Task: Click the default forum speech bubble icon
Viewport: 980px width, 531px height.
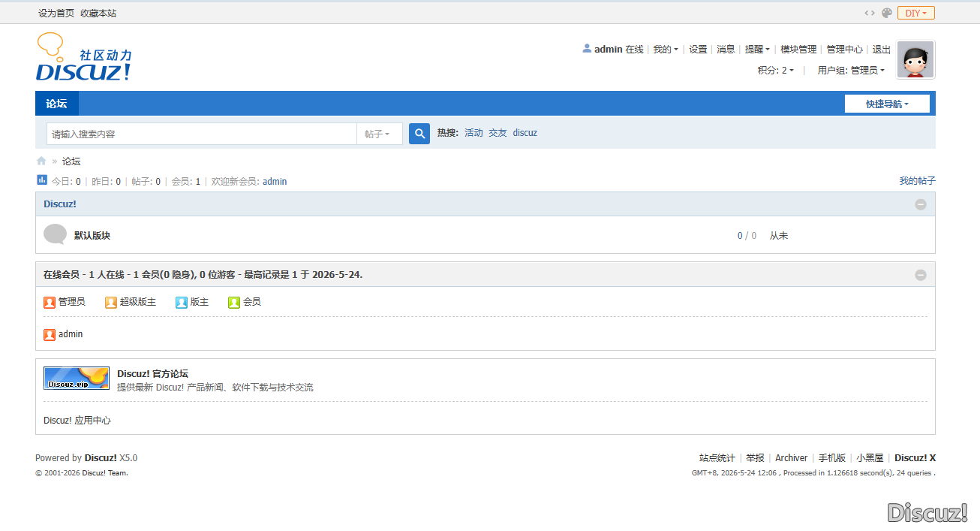Action: pyautogui.click(x=56, y=234)
